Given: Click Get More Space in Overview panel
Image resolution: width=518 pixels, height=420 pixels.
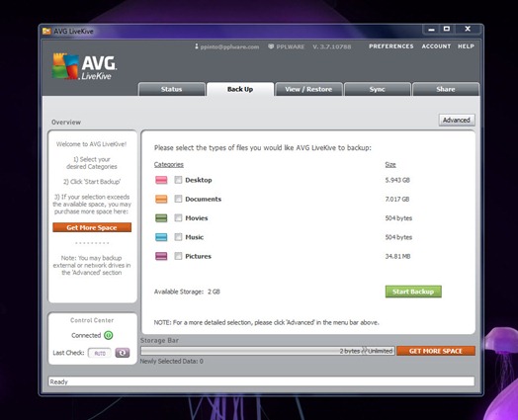Looking at the screenshot, I should [x=92, y=227].
